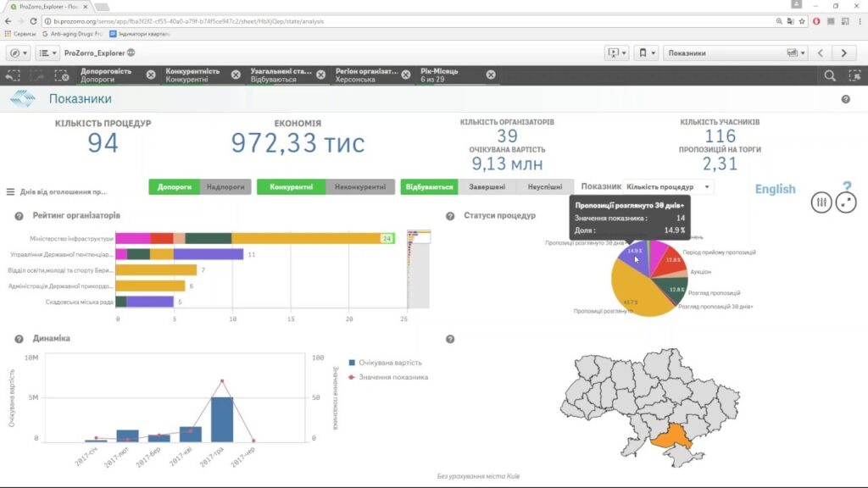Step back in selections history
Image resolution: width=868 pixels, height=488 pixels.
tap(13, 75)
